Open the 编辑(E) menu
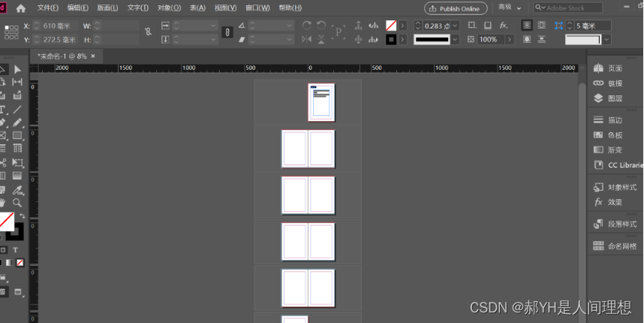Image resolution: width=644 pixels, height=323 pixels. [77, 8]
